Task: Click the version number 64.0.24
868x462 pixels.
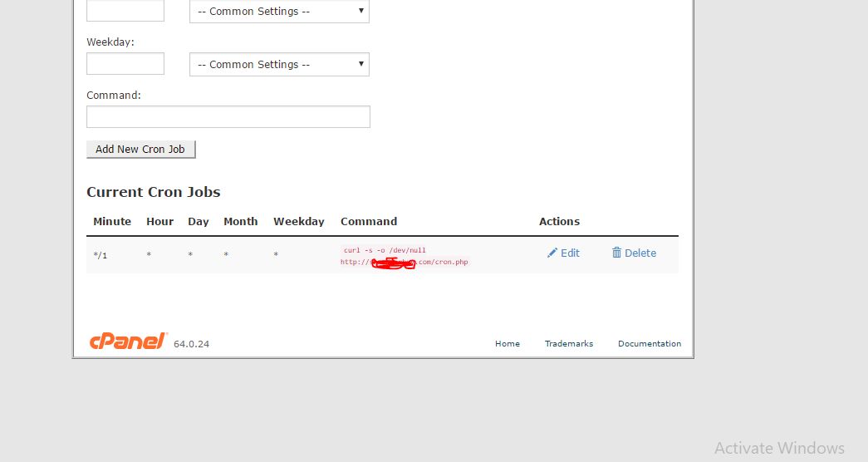Action: point(192,344)
